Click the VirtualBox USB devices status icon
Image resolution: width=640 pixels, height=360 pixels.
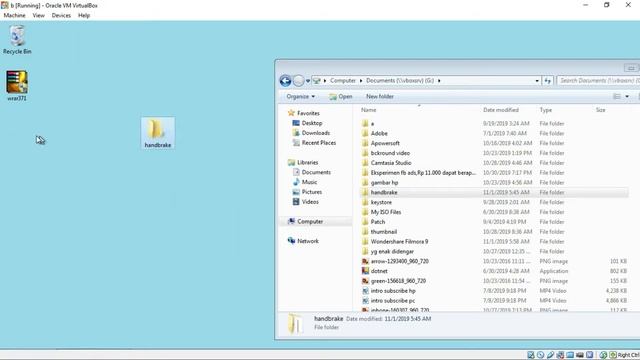coord(550,355)
